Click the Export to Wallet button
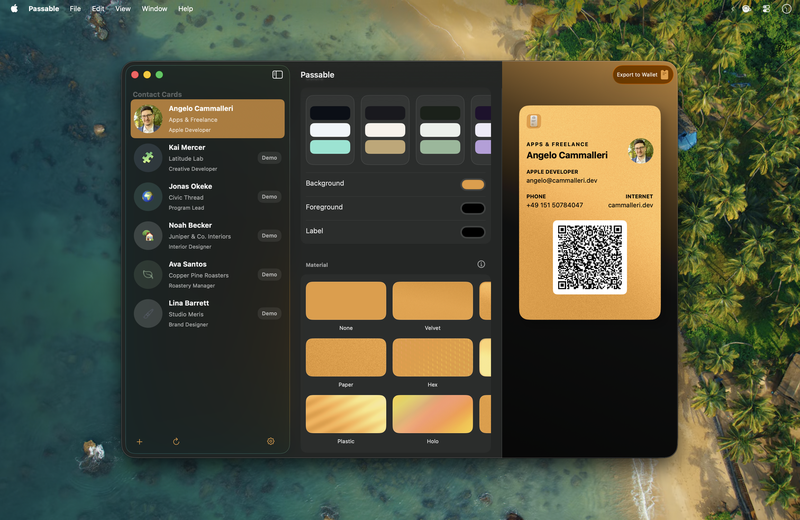The width and height of the screenshot is (800, 520). 642,75
